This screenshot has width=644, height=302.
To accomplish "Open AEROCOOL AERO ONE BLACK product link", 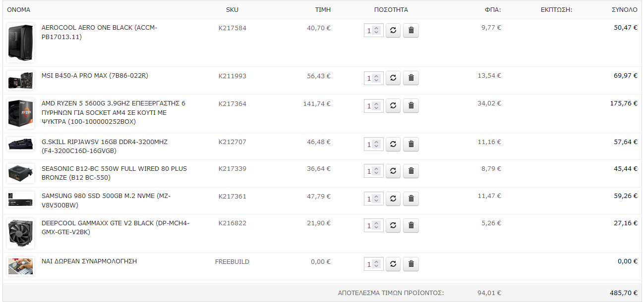I will 99,32.
